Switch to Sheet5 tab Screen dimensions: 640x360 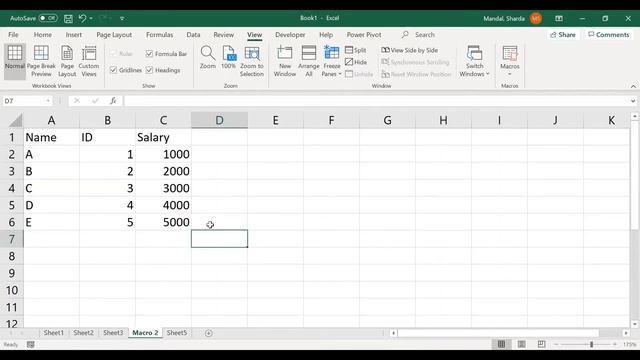[177, 333]
